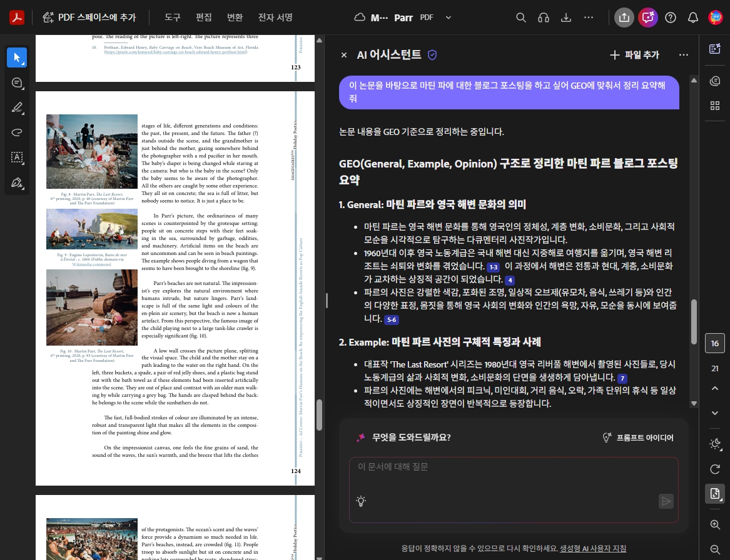Click the share upload icon
730x560 pixels.
624,17
